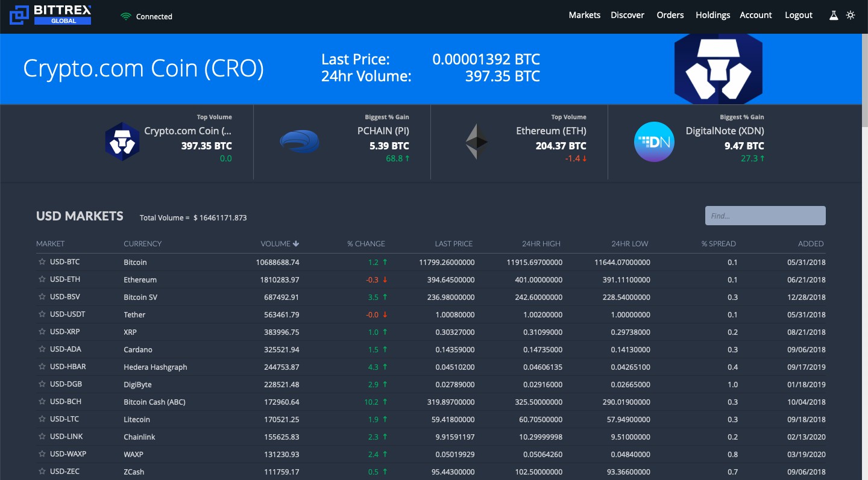868x480 pixels.
Task: Open the USD-ETH market link
Action: point(65,279)
